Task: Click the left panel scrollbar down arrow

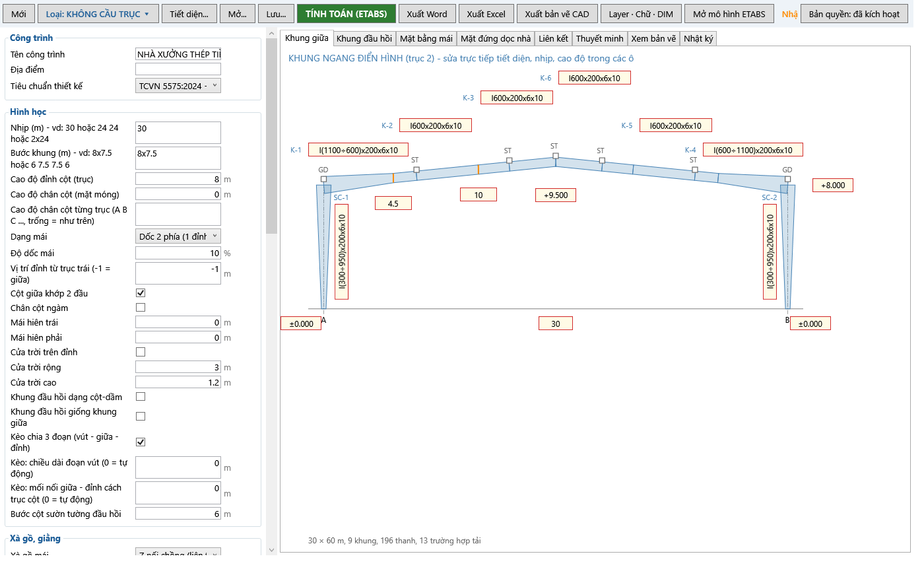Action: [x=272, y=549]
